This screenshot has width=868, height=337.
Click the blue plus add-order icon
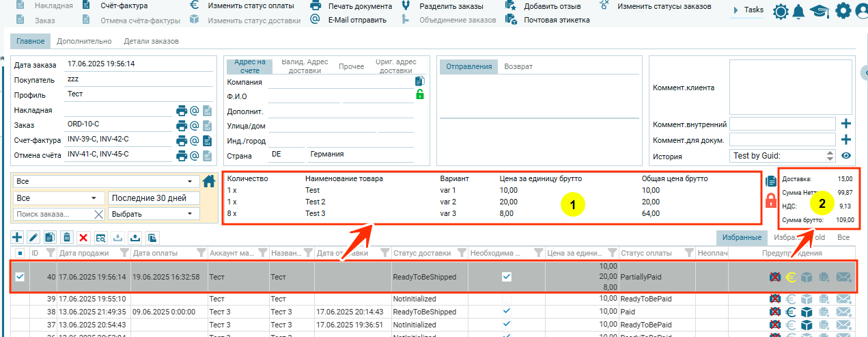(x=18, y=237)
